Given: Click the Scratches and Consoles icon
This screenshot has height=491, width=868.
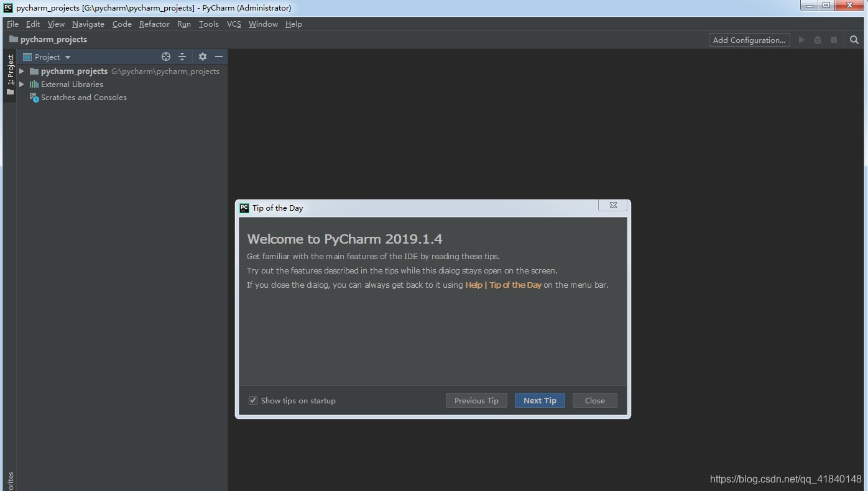Looking at the screenshot, I should (x=34, y=98).
